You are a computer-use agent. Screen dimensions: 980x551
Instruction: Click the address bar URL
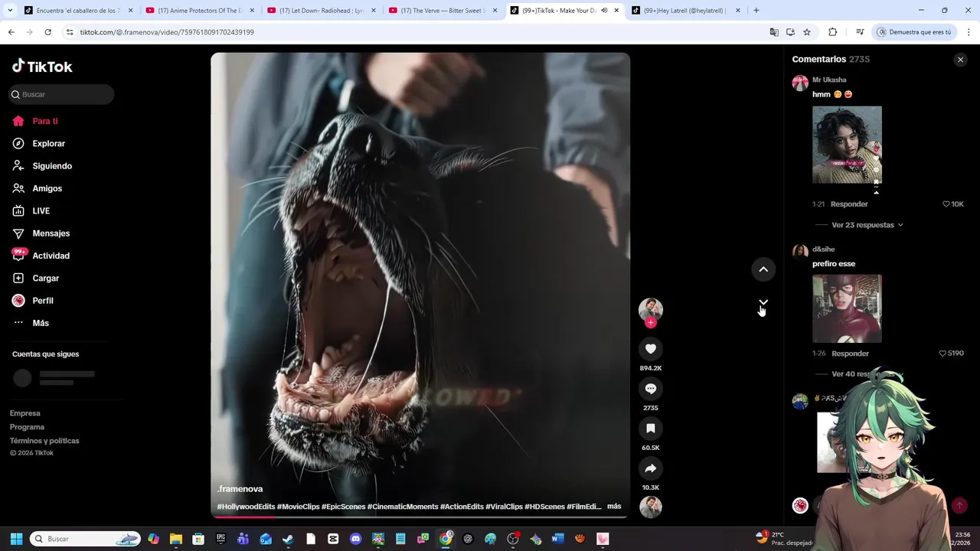pos(167,32)
